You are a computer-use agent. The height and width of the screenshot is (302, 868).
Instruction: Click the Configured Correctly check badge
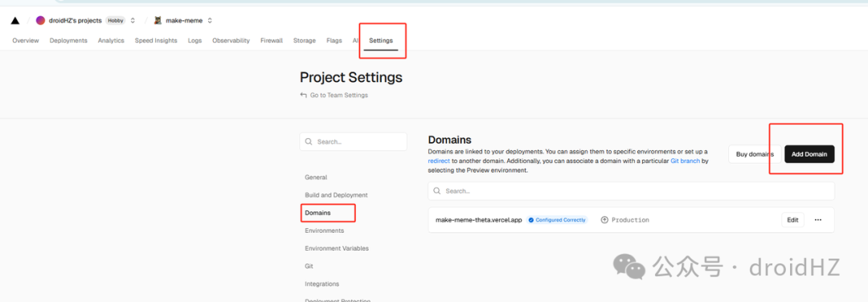556,219
